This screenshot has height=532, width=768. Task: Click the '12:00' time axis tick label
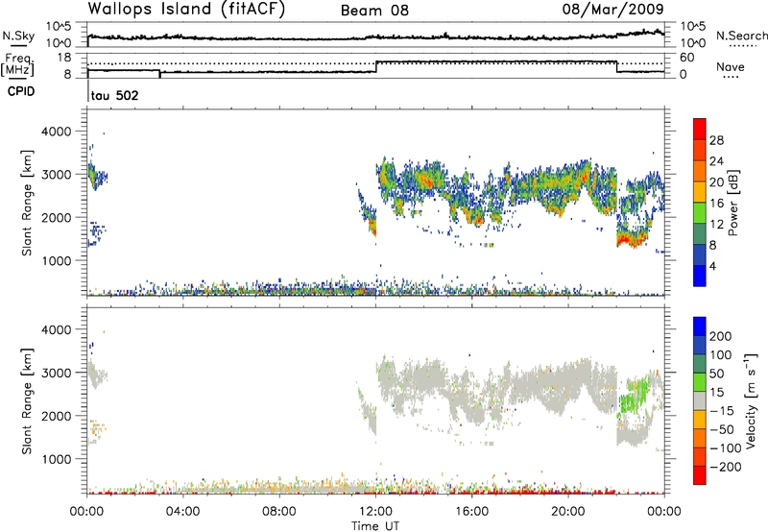(x=375, y=512)
